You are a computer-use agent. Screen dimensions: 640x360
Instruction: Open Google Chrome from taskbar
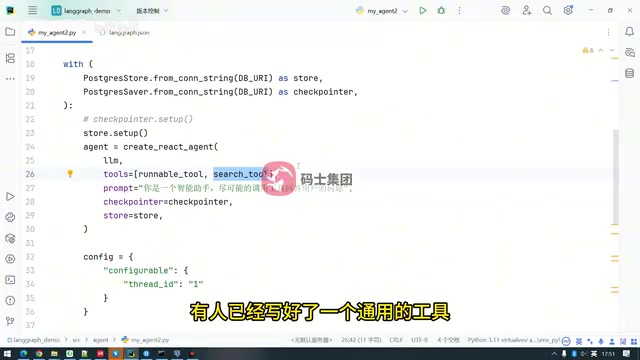point(39,353)
